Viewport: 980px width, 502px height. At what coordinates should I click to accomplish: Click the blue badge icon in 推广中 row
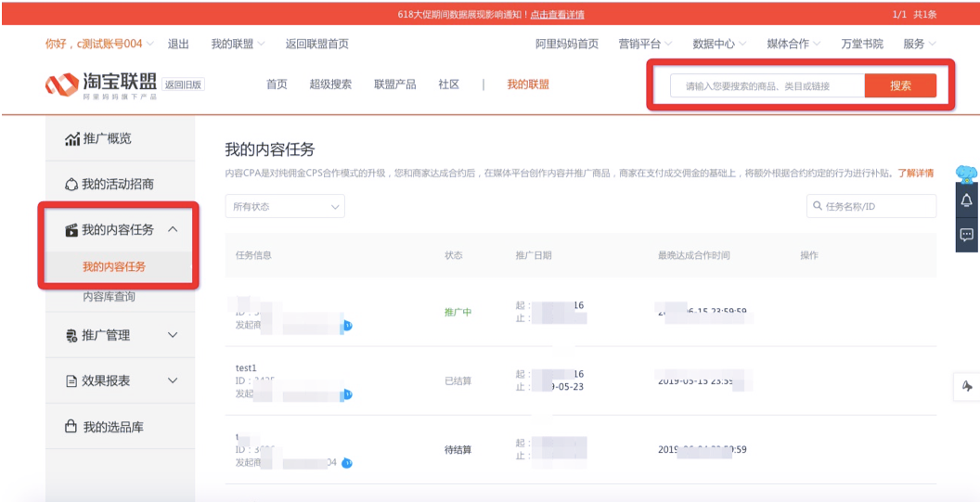347,326
